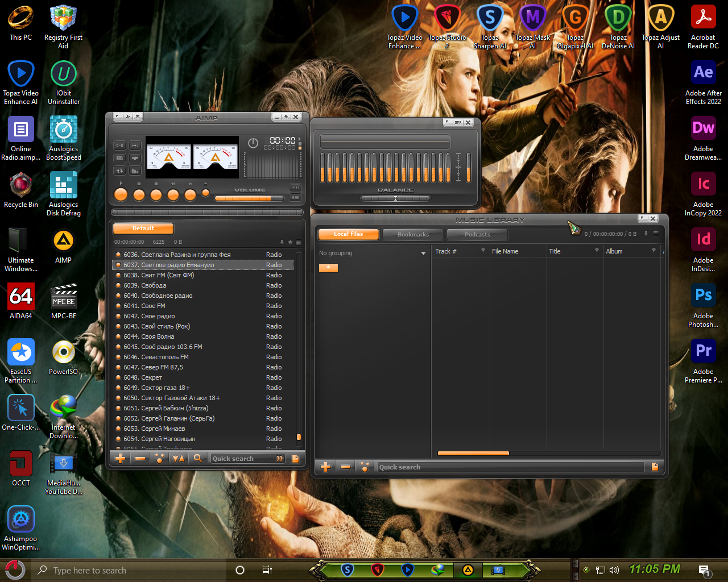Adjust equalizer preamp slider at right

tap(469, 167)
